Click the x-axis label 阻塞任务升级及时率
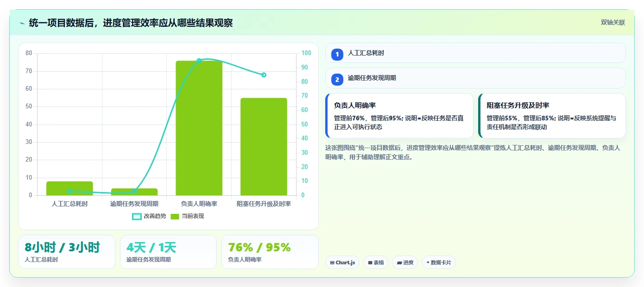The image size is (644, 287). pos(264,204)
